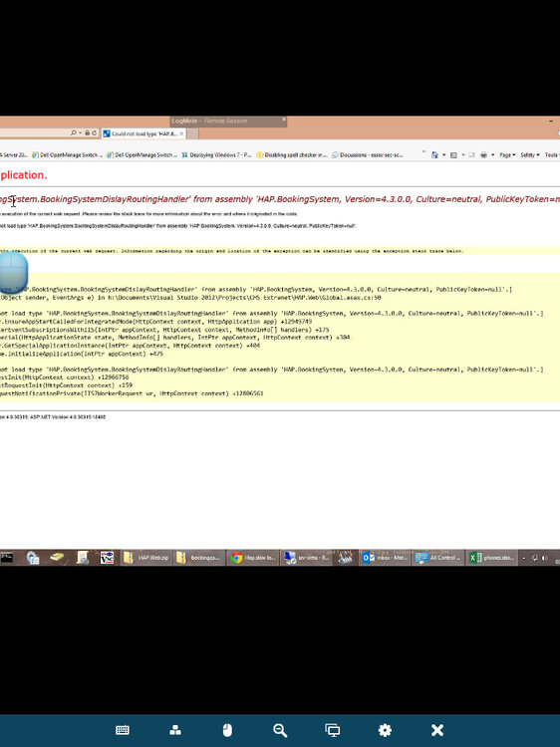Tap the key-combination blocks icon in bottom toolbar
The image size is (560, 747).
pyautogui.click(x=175, y=730)
